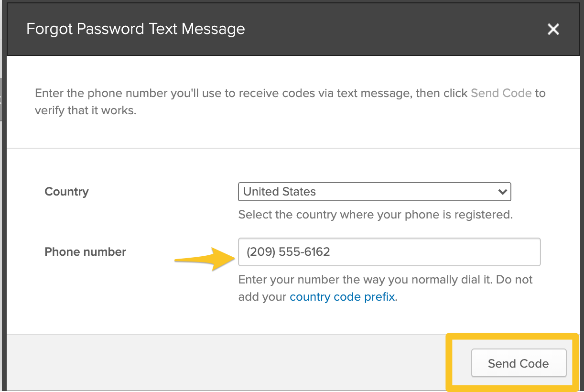Click the chevron arrow on Country selector
The image size is (584, 392).
pos(502,192)
